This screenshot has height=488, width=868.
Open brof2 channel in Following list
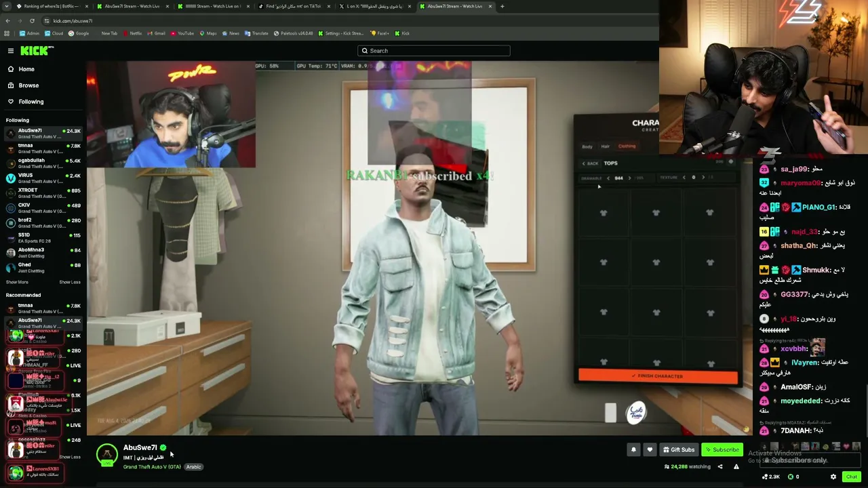pyautogui.click(x=43, y=223)
